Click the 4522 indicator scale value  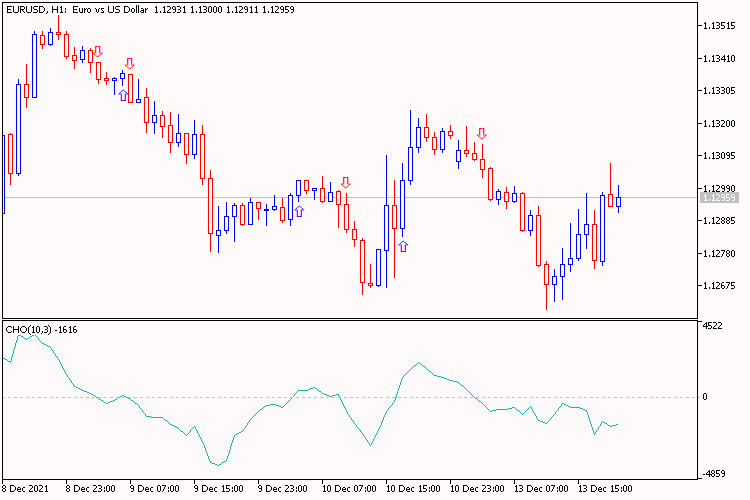(713, 326)
